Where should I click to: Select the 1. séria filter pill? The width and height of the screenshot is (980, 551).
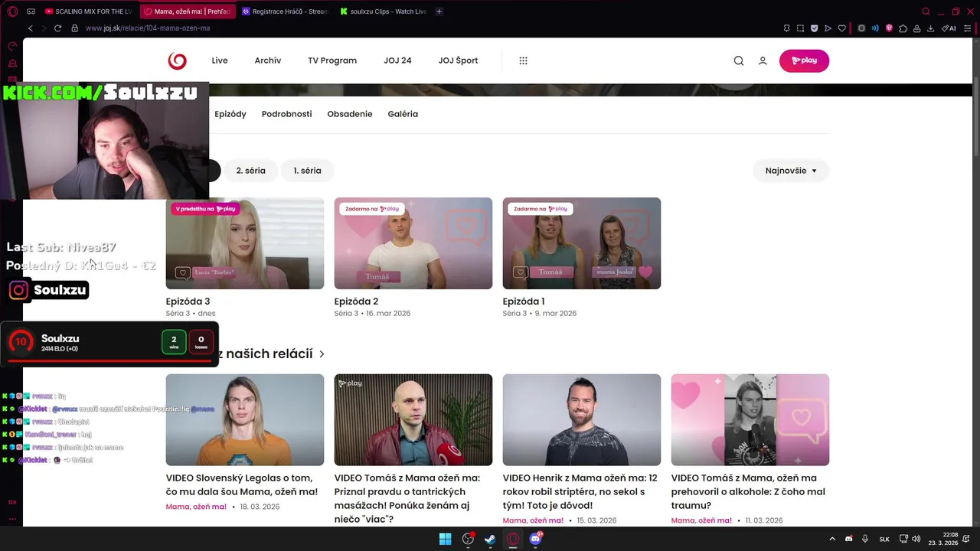(308, 171)
